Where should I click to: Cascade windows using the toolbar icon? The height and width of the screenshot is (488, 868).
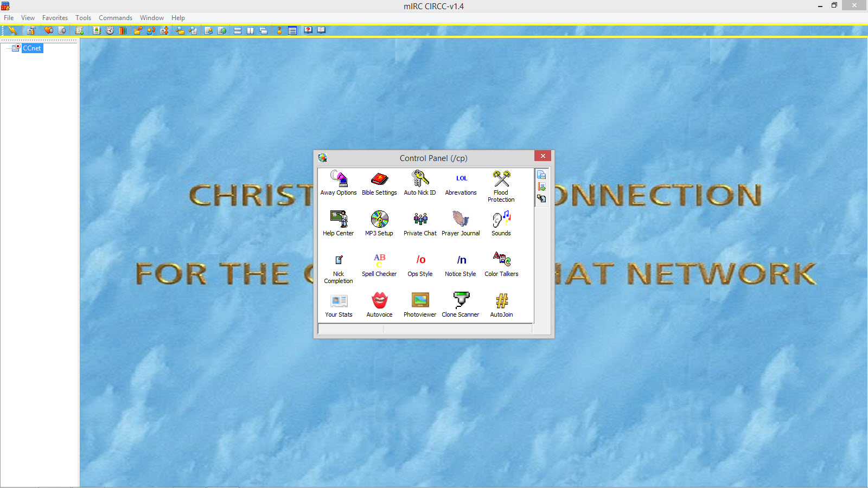point(264,30)
